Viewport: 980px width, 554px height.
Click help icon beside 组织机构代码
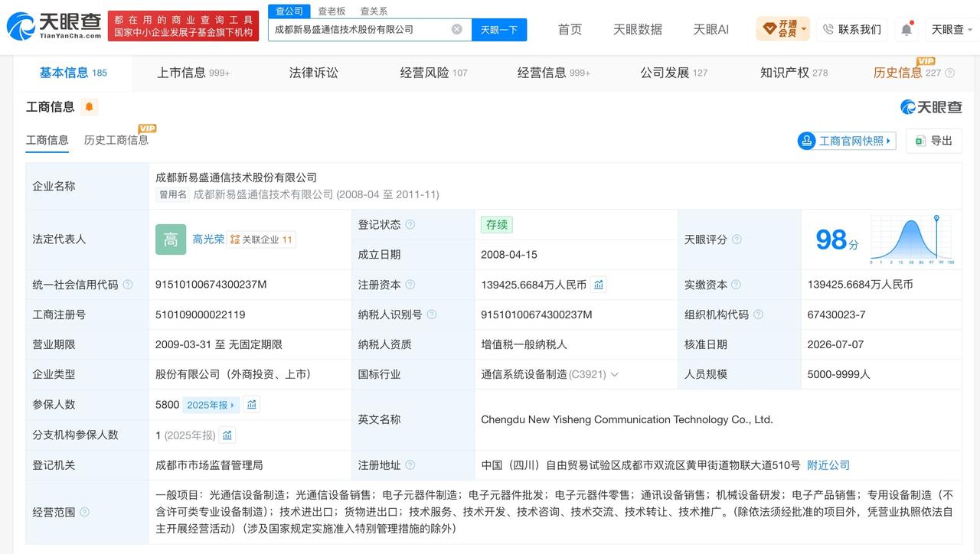coord(758,314)
